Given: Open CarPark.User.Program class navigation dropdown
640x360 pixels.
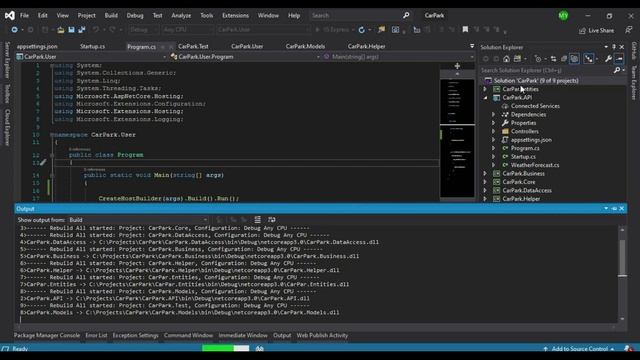Looking at the screenshot, I should 245,57.
